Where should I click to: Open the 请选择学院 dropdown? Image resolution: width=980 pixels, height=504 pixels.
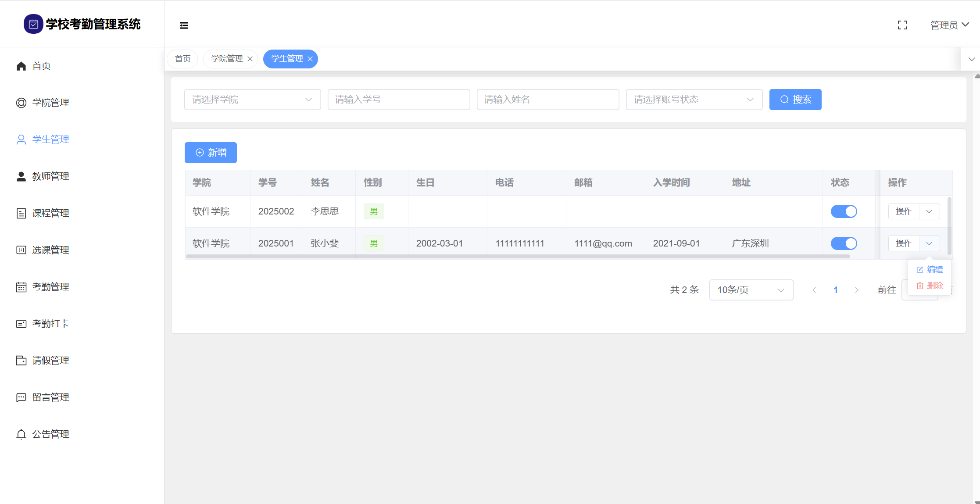pyautogui.click(x=252, y=100)
